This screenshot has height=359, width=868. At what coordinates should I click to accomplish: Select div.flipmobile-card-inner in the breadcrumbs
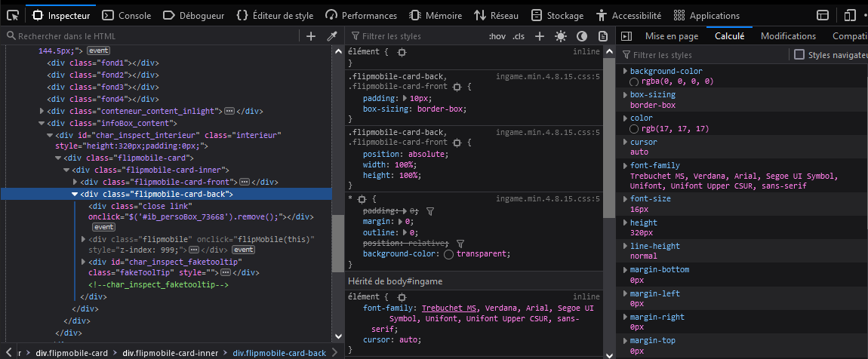click(x=171, y=353)
